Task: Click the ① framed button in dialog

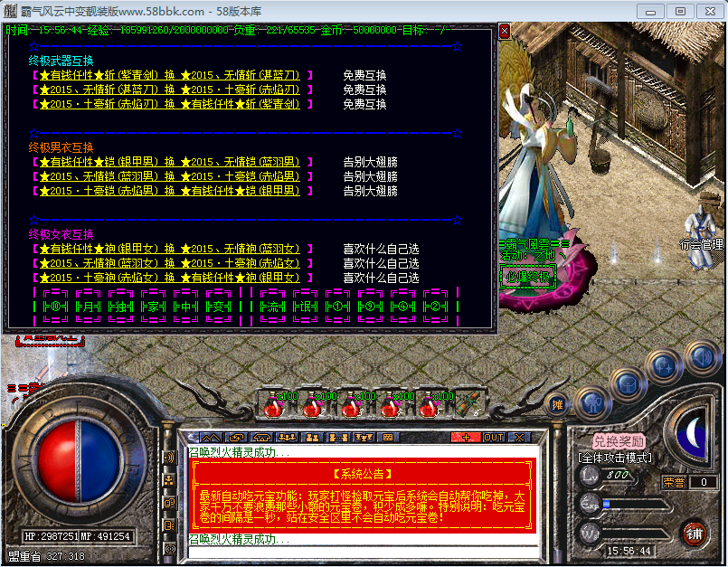Action: [337, 306]
